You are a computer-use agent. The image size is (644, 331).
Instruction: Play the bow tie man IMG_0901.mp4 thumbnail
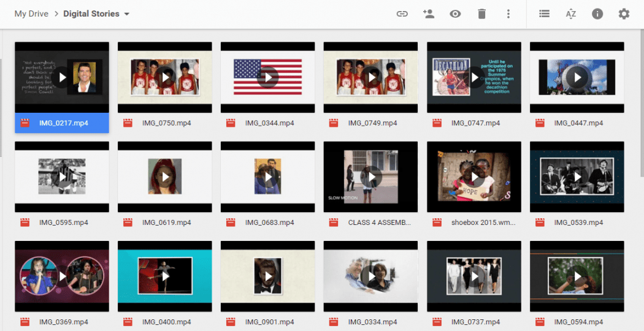268,276
